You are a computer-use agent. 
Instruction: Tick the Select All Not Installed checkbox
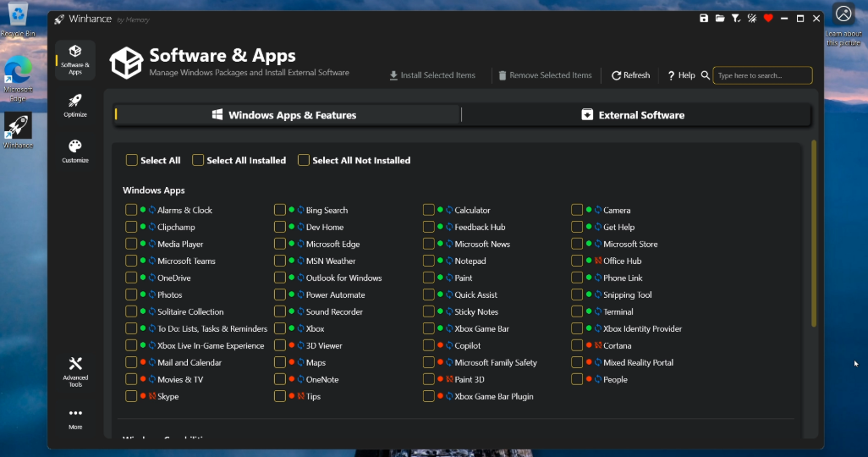tap(304, 160)
